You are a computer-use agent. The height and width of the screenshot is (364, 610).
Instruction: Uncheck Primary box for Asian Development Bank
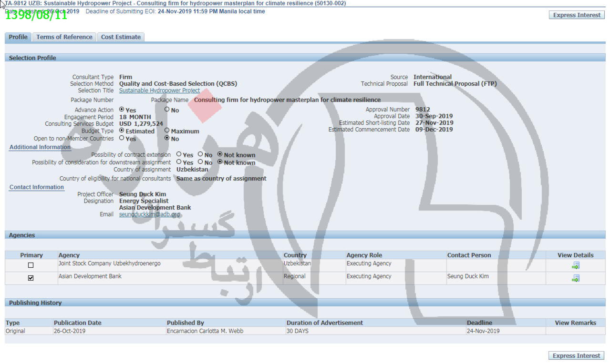[31, 278]
